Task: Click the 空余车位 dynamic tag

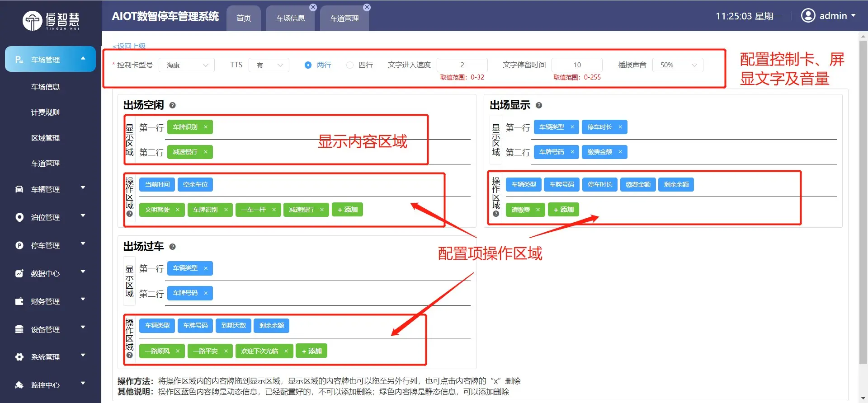Action: [x=195, y=184]
